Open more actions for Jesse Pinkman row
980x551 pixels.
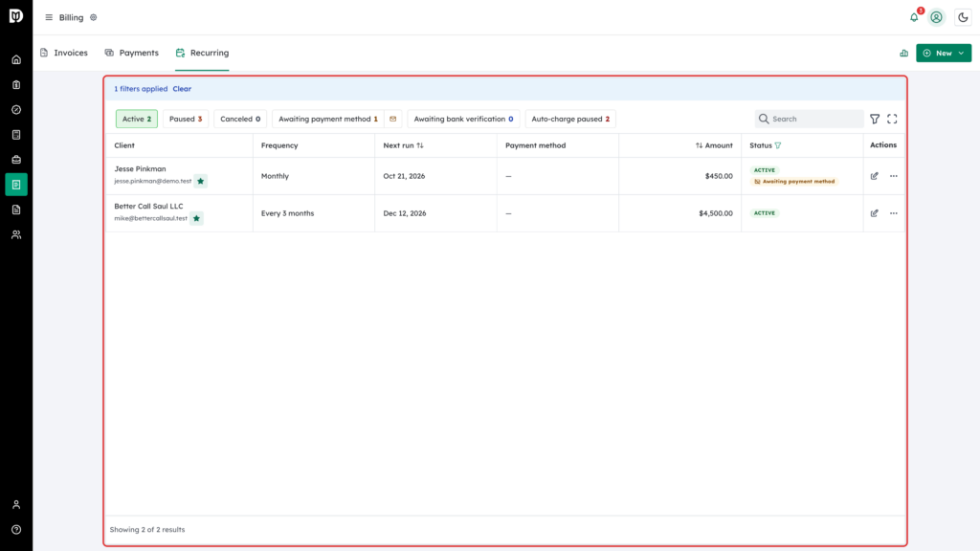tap(894, 176)
